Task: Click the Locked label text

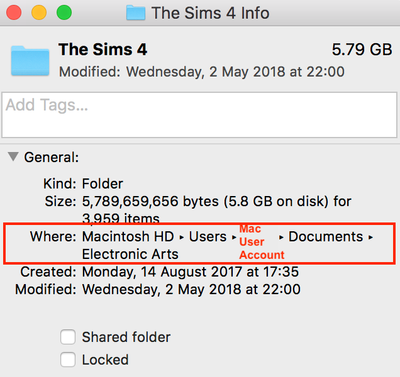Action: (105, 360)
